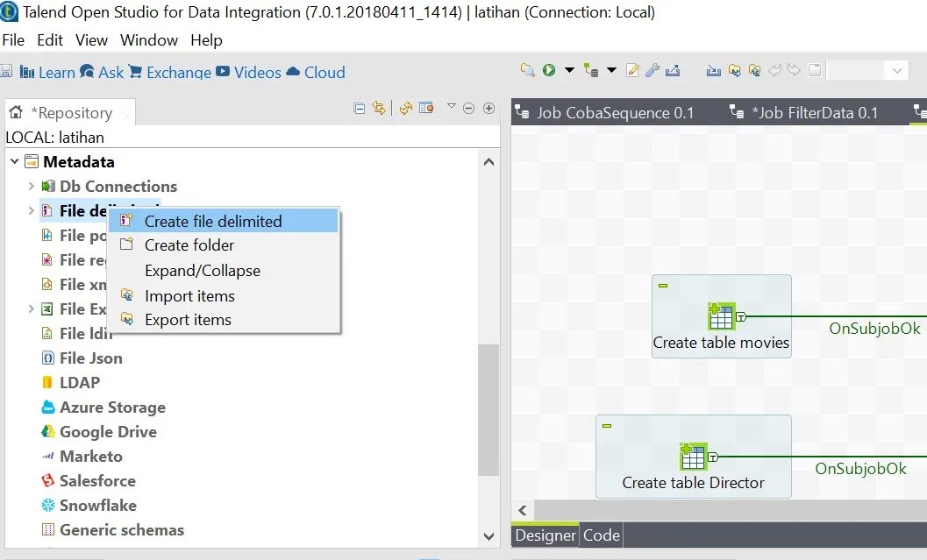This screenshot has width=927, height=560.
Task: Maximize the Repository panel with the plus icon
Action: tap(488, 108)
